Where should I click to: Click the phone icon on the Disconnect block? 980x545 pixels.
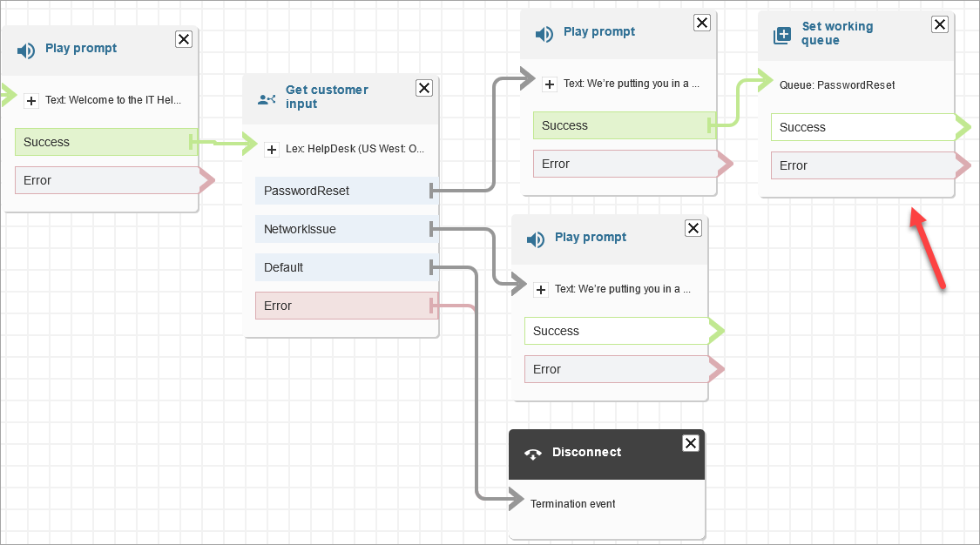click(x=532, y=453)
